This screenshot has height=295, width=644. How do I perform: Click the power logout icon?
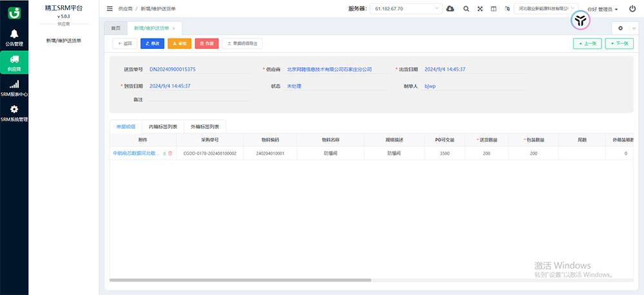(632, 9)
